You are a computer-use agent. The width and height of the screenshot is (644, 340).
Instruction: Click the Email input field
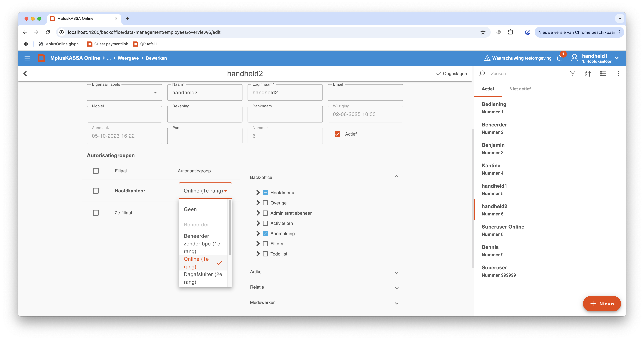pyautogui.click(x=365, y=92)
